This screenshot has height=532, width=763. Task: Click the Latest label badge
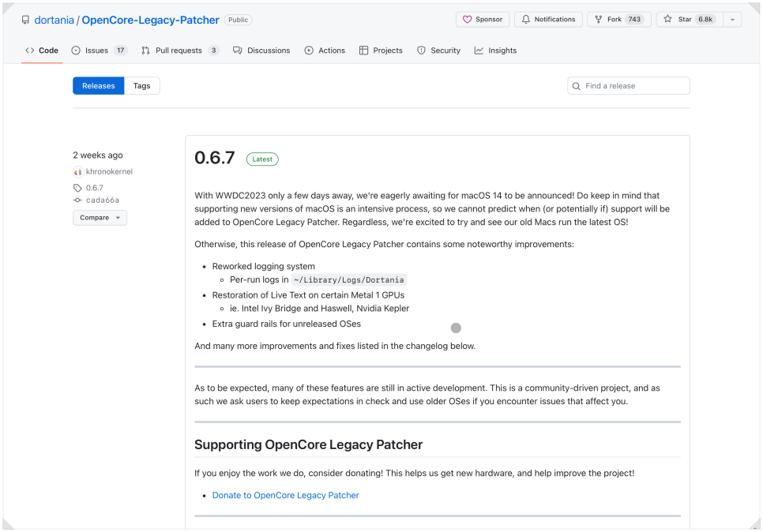[x=262, y=159]
